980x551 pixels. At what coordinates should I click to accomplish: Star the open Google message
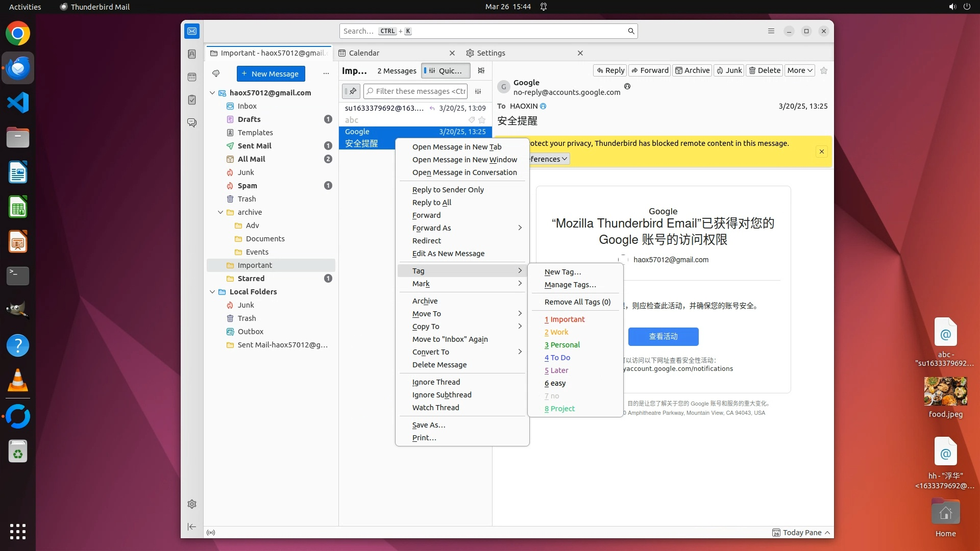[823, 70]
